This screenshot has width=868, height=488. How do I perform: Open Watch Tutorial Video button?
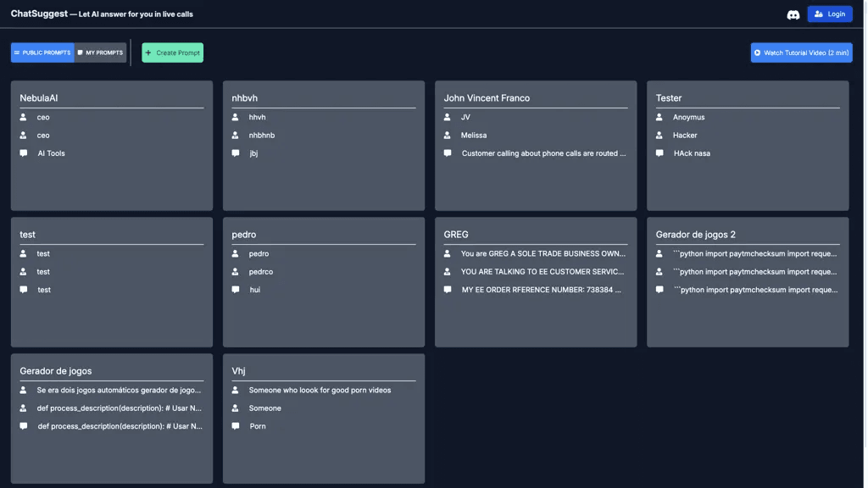(801, 53)
